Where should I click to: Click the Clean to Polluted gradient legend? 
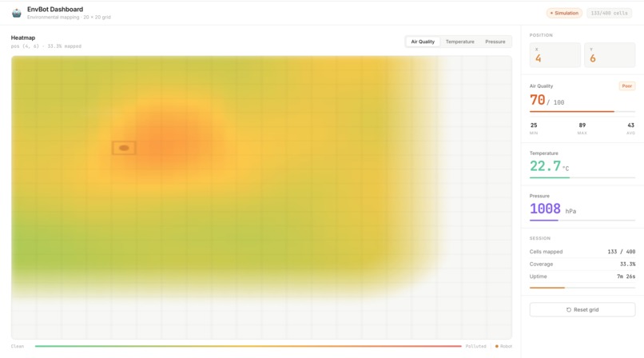(248, 346)
